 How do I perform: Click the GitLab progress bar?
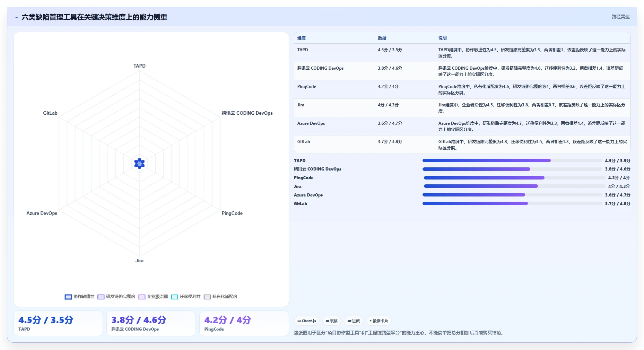point(512,203)
